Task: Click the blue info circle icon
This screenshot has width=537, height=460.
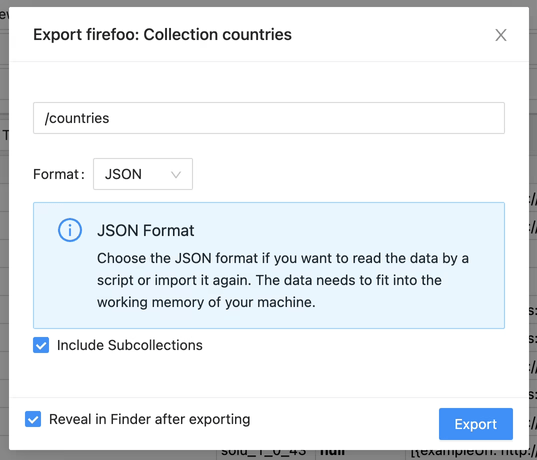Action: coord(70,230)
